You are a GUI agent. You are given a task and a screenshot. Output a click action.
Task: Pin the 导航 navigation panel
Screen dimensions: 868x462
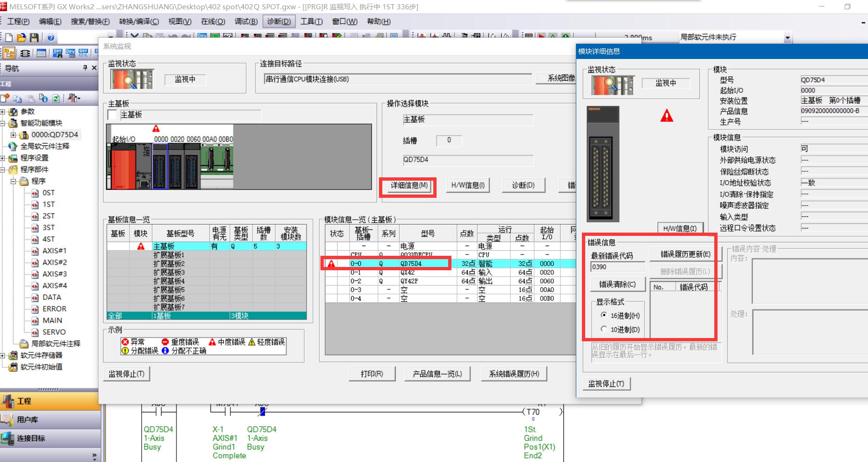tap(85, 68)
